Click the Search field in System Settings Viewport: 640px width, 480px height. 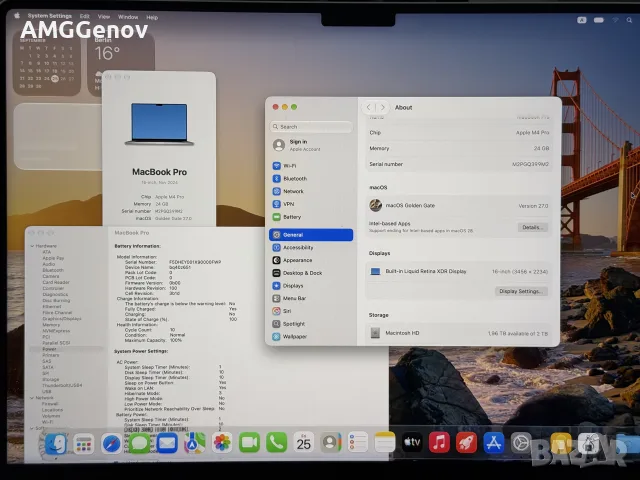(x=311, y=127)
